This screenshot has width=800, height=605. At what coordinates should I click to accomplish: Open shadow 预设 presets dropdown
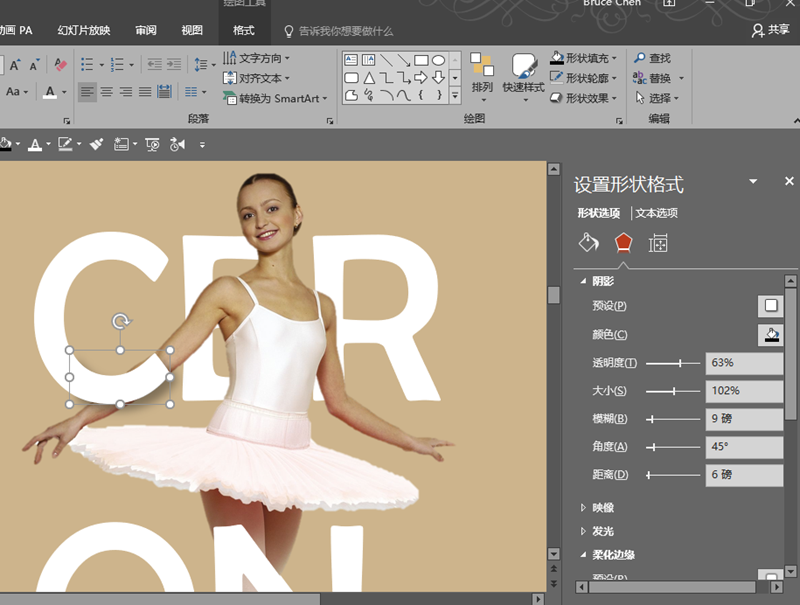(770, 306)
